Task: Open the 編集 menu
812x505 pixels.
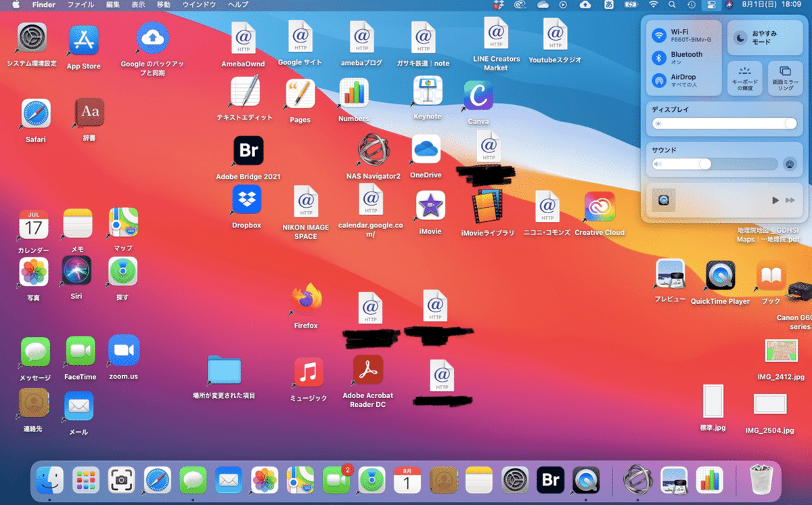Action: (x=113, y=5)
